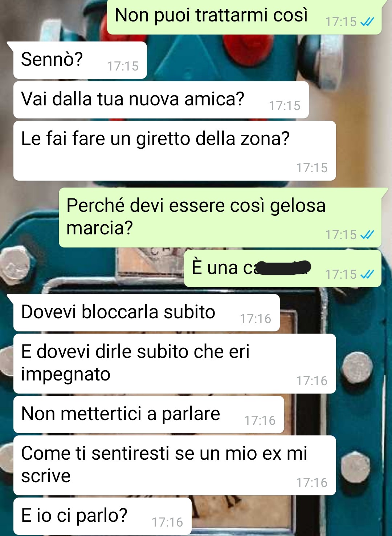This screenshot has width=392, height=536.
Task: Select the 'Sennò?' message bubble
Action: 80,60
